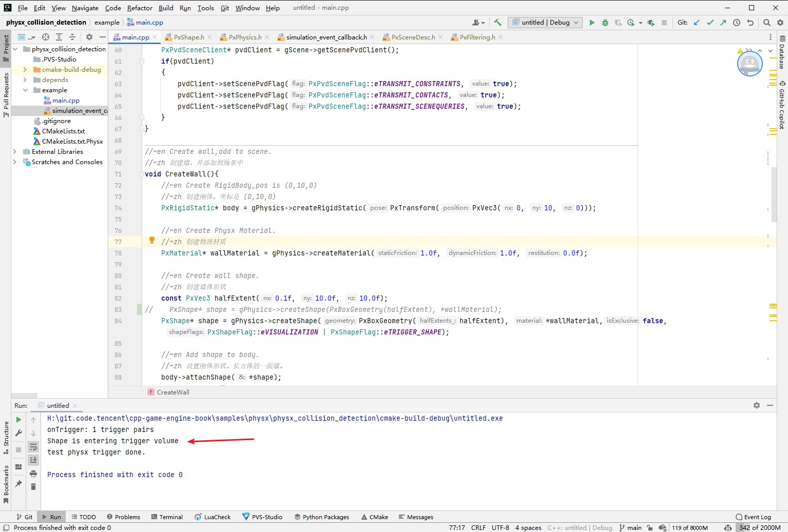Open Project view selector dropdown
788x532 pixels.
26,37
